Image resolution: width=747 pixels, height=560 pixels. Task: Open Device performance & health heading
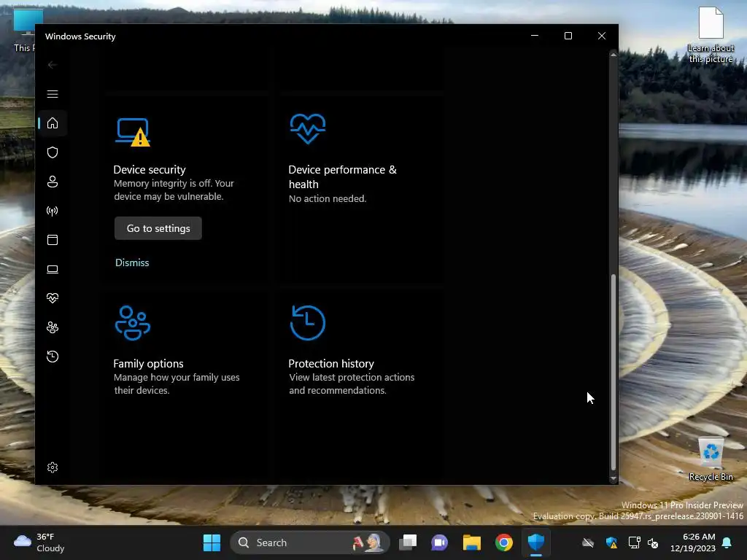343,176
